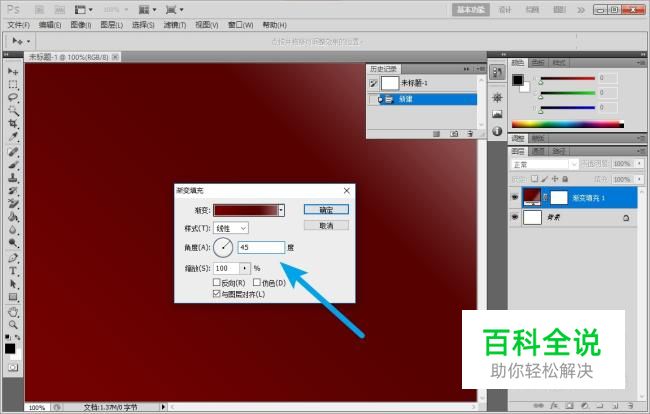Delete current state in History panel
Image resolution: width=650 pixels, height=414 pixels.
click(x=470, y=134)
